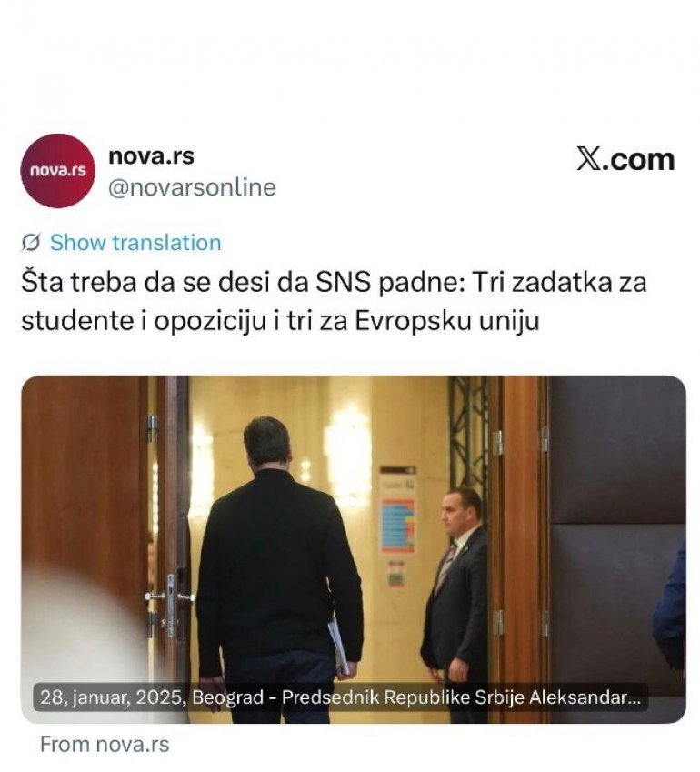The image size is (700, 772).
Task: Open the article preview image card
Action: pos(353,549)
